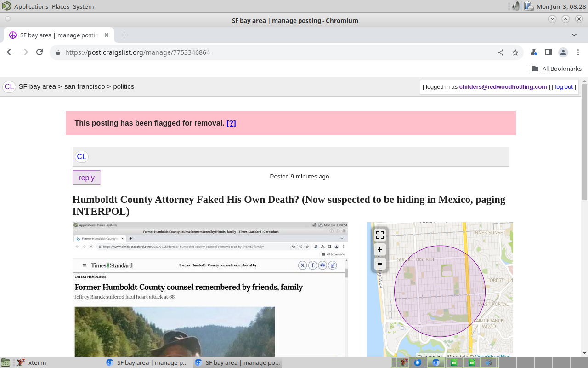Click 'Posted 9 minutes ago' timestamp
Viewport: 588px width, 368px height.
tap(300, 177)
